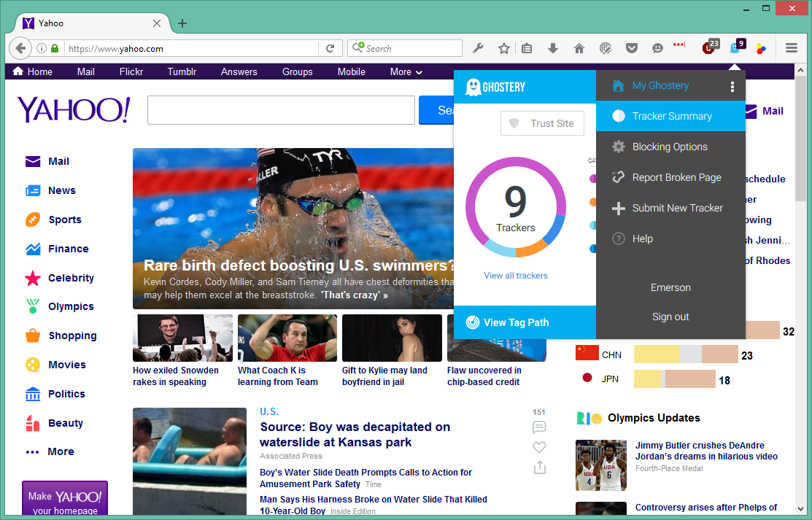Click View all trackers link
812x520 pixels.
click(x=515, y=276)
